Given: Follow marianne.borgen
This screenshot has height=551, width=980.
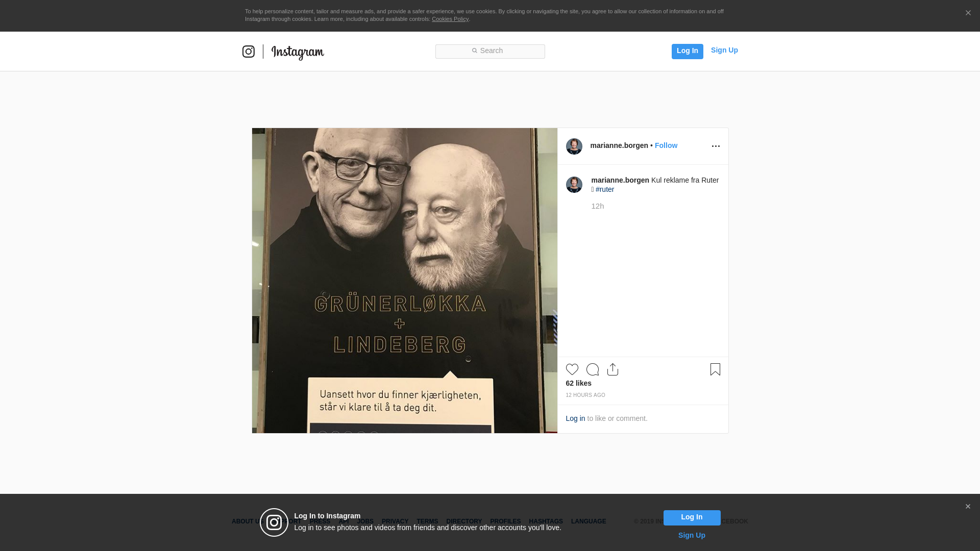Looking at the screenshot, I should pyautogui.click(x=666, y=145).
